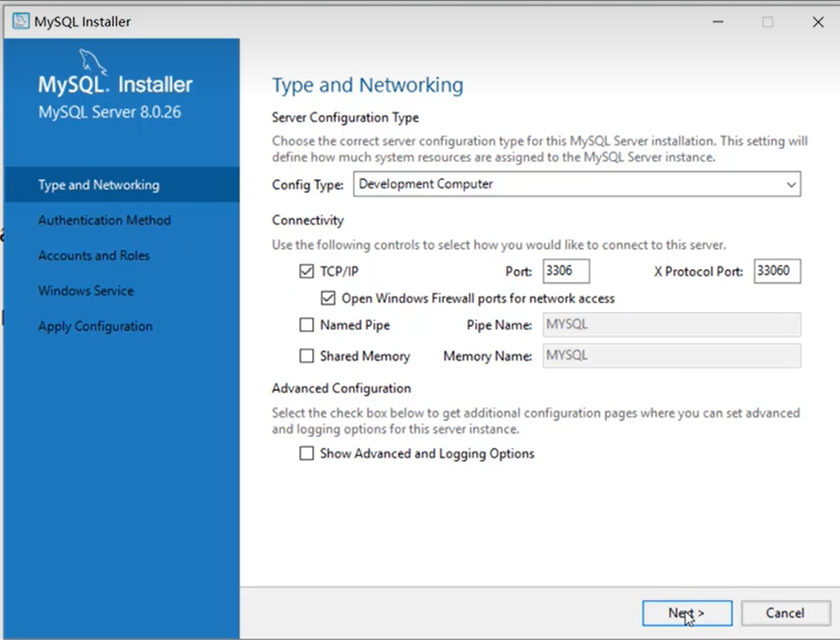Open Accounts and Roles step
840x640 pixels.
click(x=93, y=255)
